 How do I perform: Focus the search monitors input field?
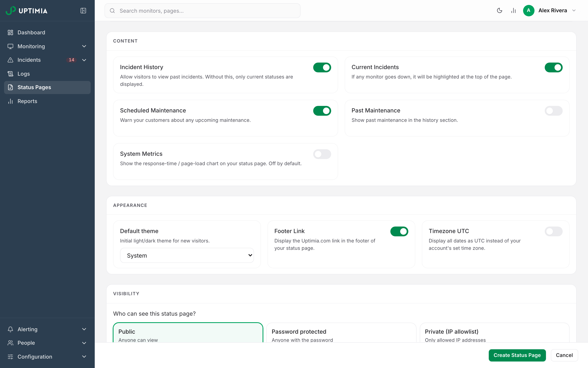tap(202, 11)
